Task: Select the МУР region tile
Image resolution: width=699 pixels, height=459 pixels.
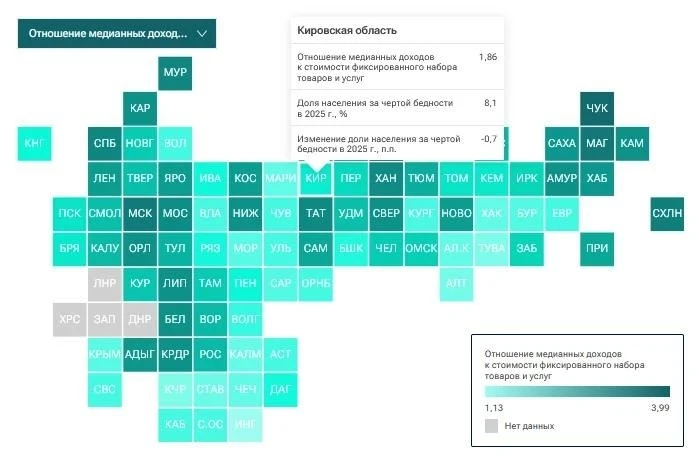Action: [175, 73]
